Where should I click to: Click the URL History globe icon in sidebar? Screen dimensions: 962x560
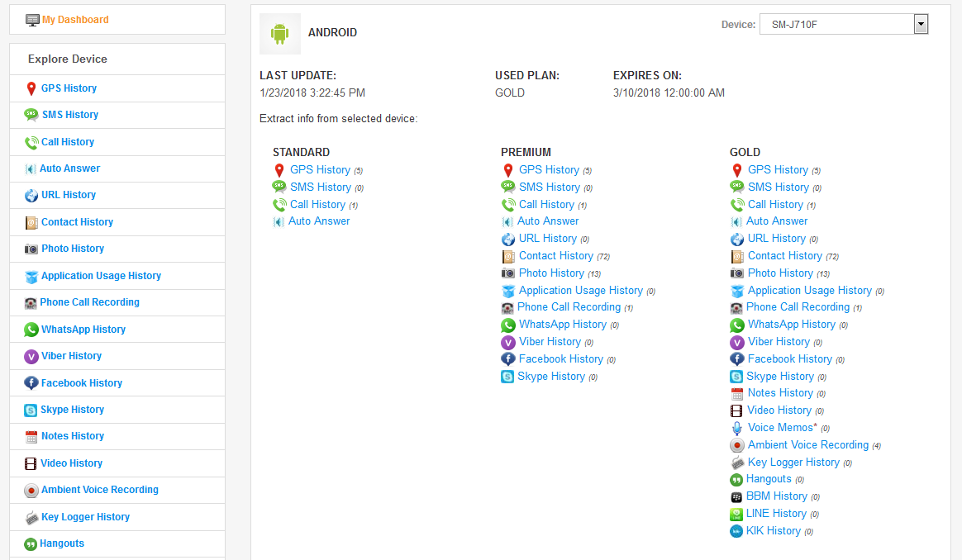(31, 196)
